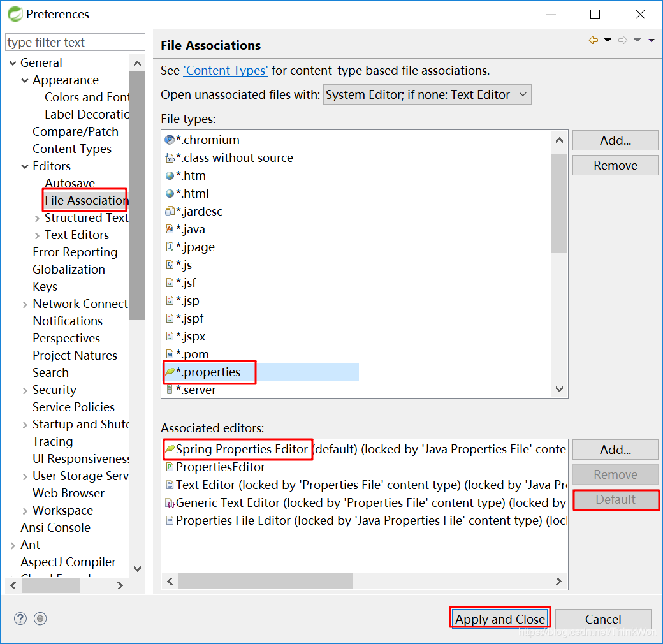Image resolution: width=663 pixels, height=644 pixels.
Task: Click the back navigation arrow icon
Action: pos(594,41)
